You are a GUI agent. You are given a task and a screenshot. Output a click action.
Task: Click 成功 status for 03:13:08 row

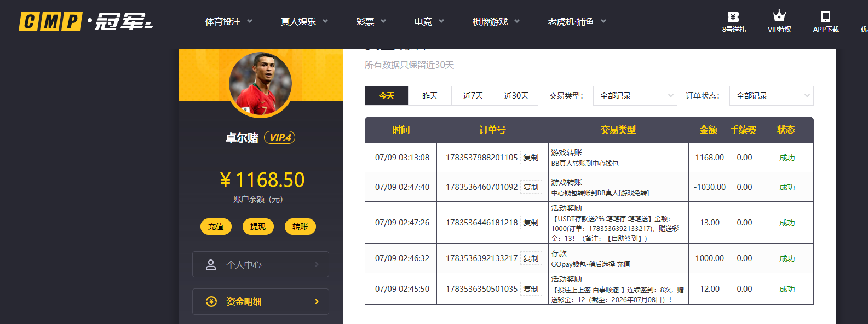(787, 158)
